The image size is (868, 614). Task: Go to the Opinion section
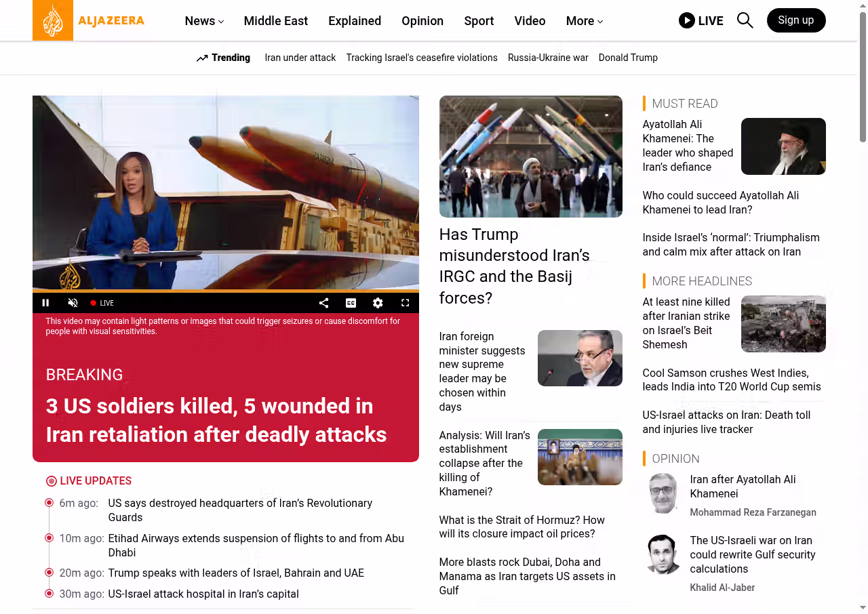422,21
